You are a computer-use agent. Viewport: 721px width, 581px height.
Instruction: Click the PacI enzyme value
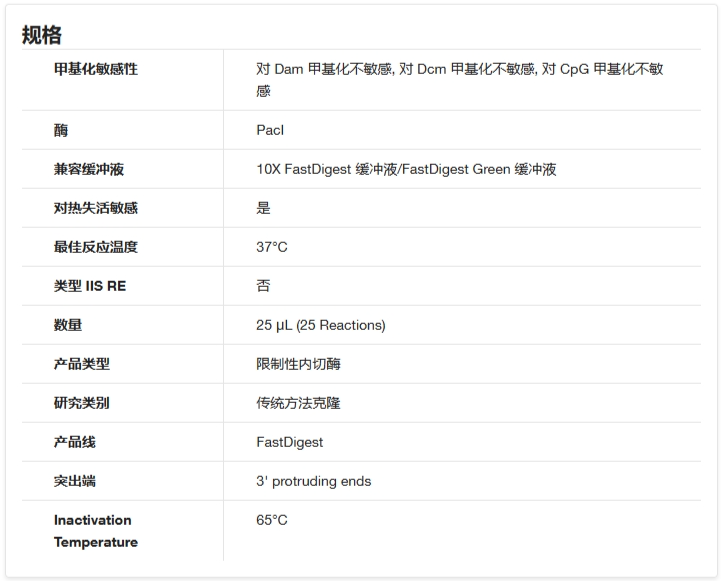coord(270,130)
